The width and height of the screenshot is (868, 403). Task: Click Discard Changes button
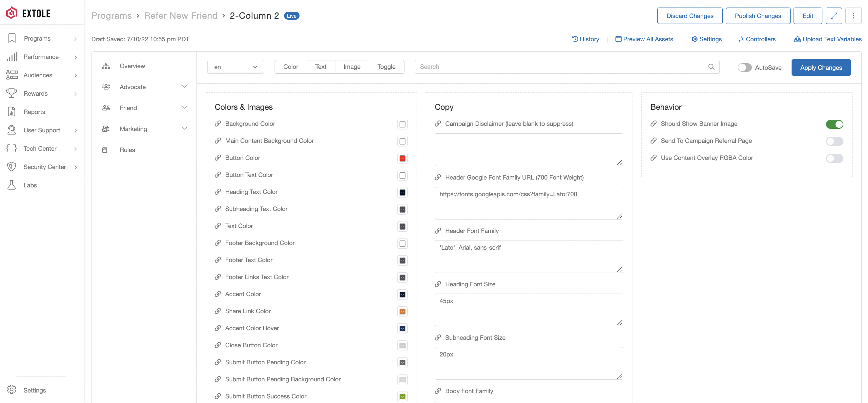coord(690,16)
